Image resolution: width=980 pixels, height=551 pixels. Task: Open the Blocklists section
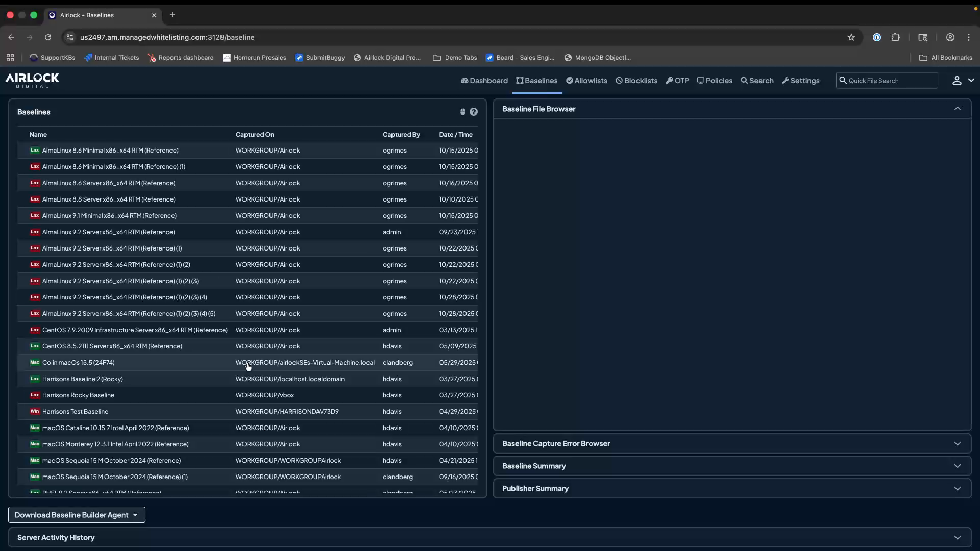(636, 81)
